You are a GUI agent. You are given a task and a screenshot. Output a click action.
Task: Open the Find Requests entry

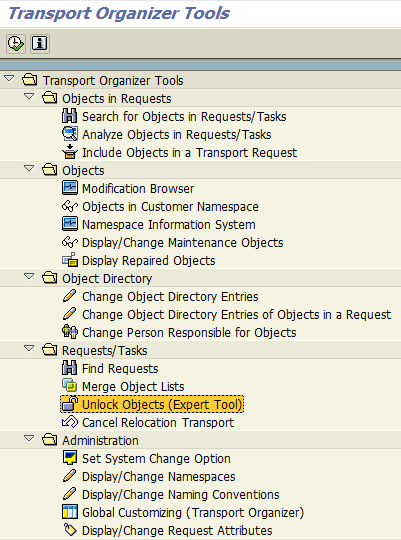point(120,368)
